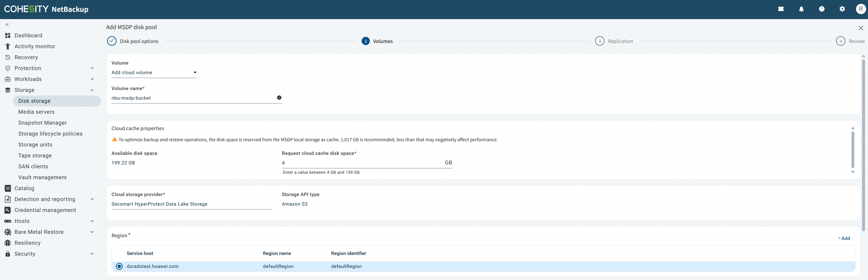The width and height of the screenshot is (868, 280).
Task: Click the cache warning triangle icon
Action: point(114,139)
